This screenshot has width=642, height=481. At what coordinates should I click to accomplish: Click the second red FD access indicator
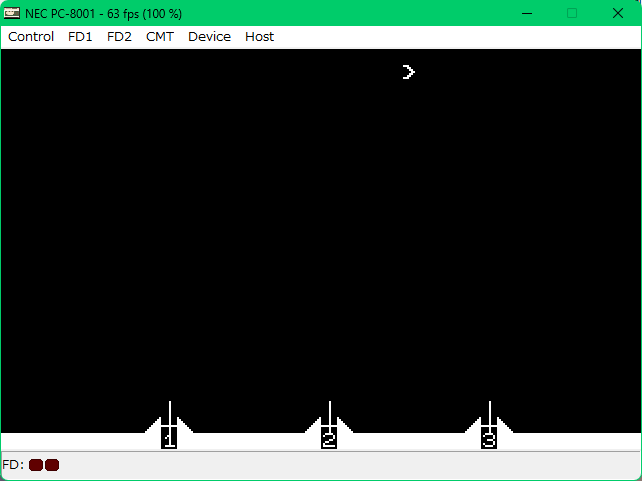(52, 465)
